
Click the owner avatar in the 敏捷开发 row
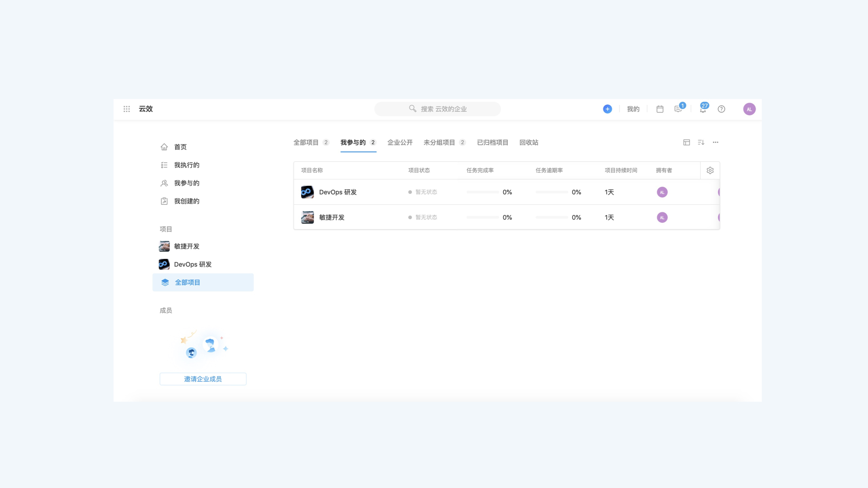point(662,217)
